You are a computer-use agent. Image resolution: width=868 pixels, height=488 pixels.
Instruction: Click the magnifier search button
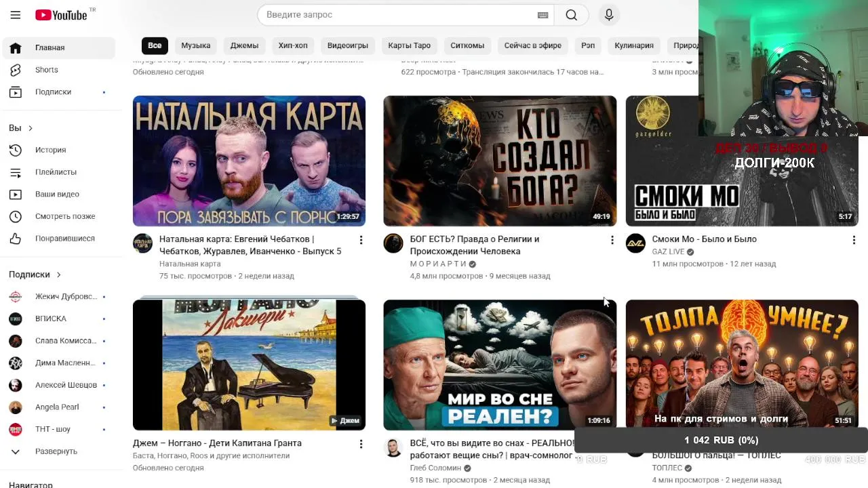click(572, 15)
